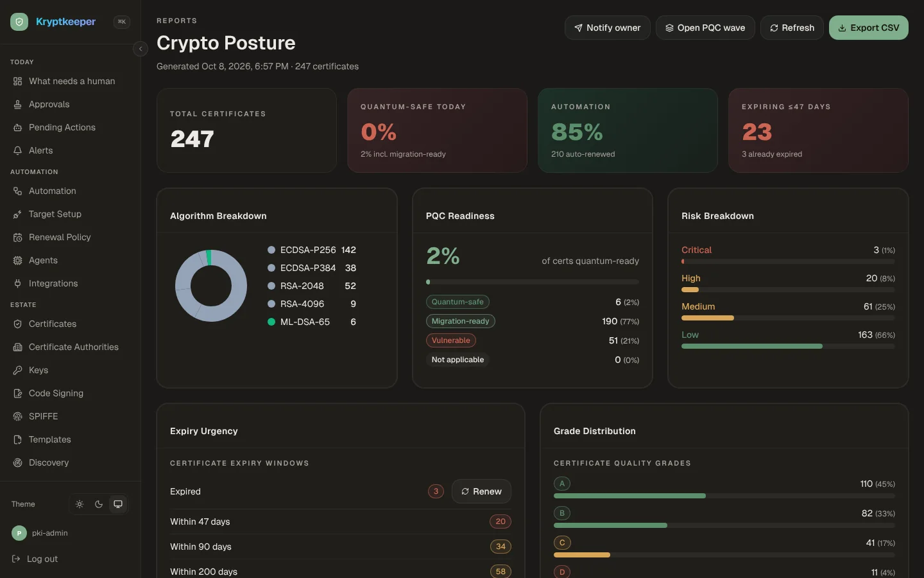Click the Expiring ≤47 days 23 card

pyautogui.click(x=818, y=130)
